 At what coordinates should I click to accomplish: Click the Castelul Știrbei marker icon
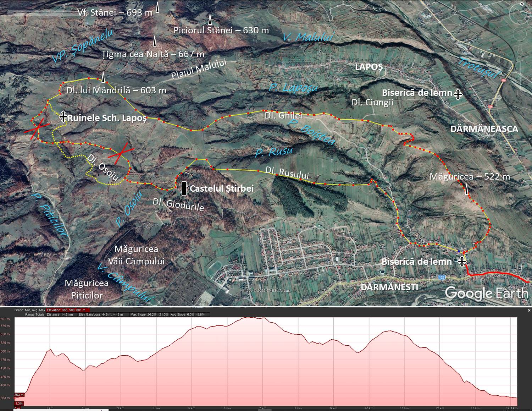pos(184,188)
